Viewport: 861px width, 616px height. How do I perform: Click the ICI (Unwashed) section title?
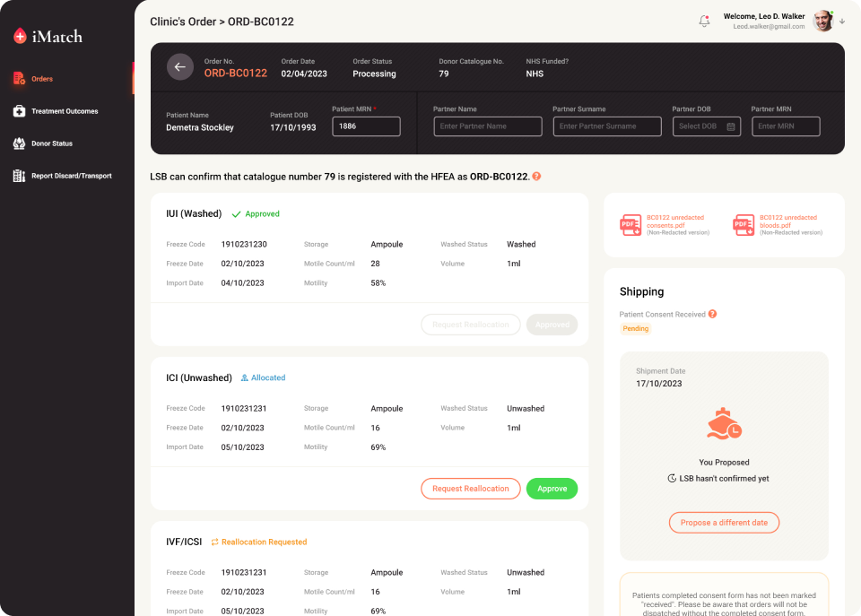click(x=199, y=377)
